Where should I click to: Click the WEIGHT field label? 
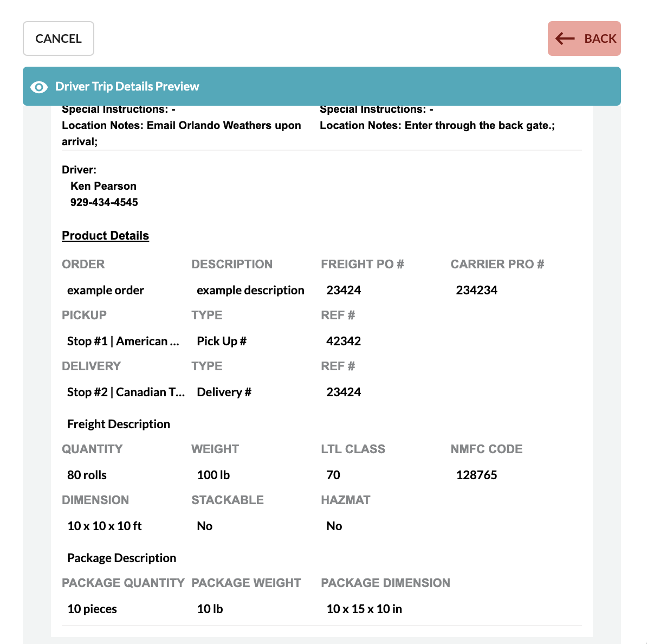(215, 449)
